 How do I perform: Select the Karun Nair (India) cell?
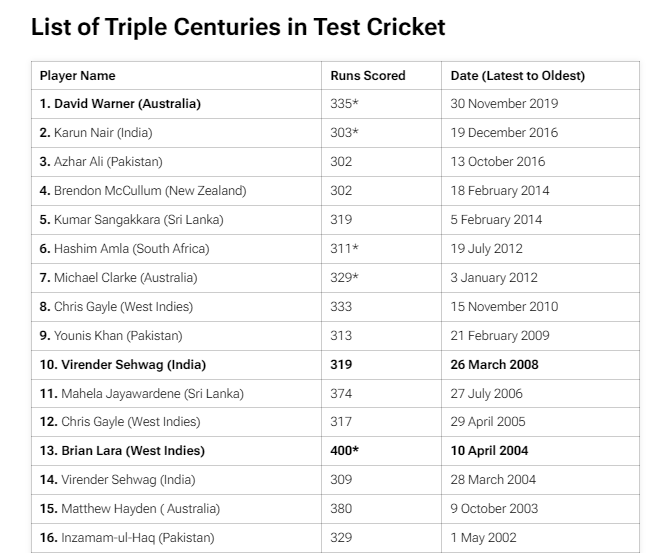(x=96, y=133)
